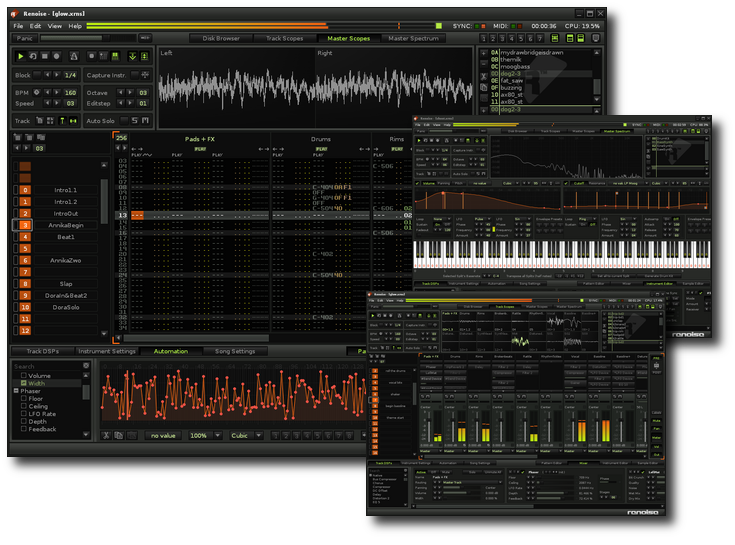Collapse the Phaser parameter group
The height and width of the screenshot is (545, 735).
[16, 390]
